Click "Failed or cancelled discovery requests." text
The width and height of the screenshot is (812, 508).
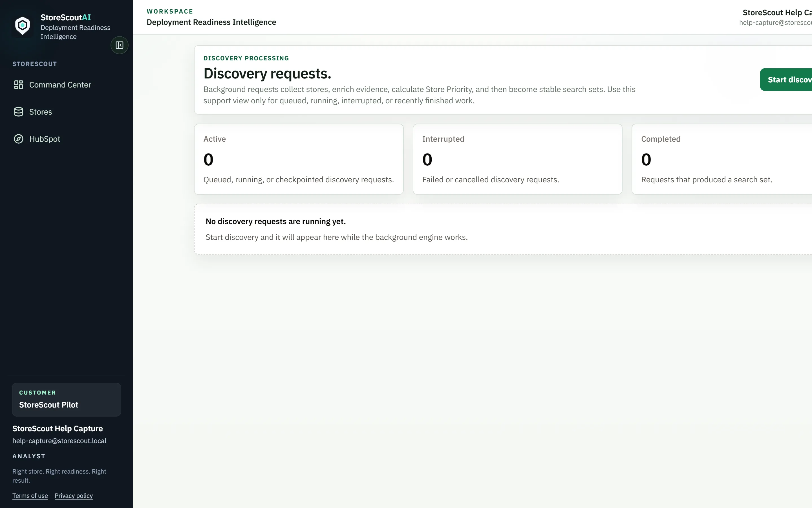491,180
